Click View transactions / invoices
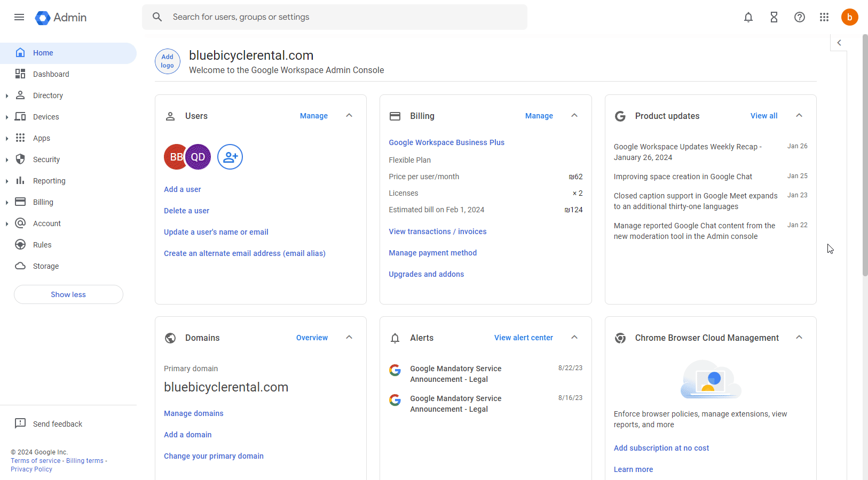This screenshot has width=868, height=480. coord(438,231)
